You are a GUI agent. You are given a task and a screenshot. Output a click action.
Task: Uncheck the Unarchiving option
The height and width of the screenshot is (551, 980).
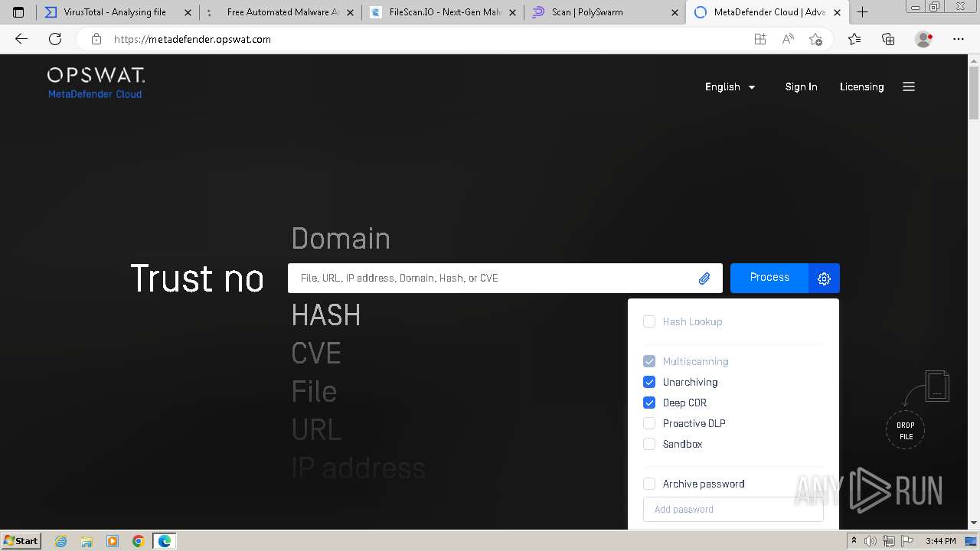pos(649,382)
